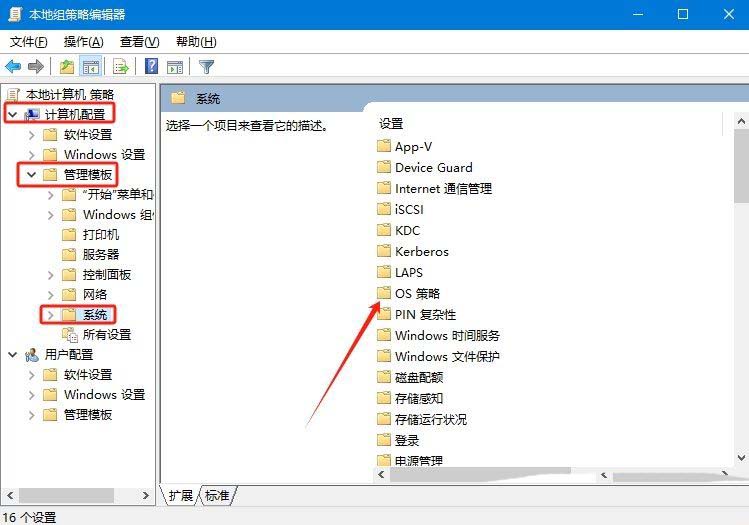Expand 软件设置 under 用户配置
Screen dimensions: 749x525
[x=32, y=375]
